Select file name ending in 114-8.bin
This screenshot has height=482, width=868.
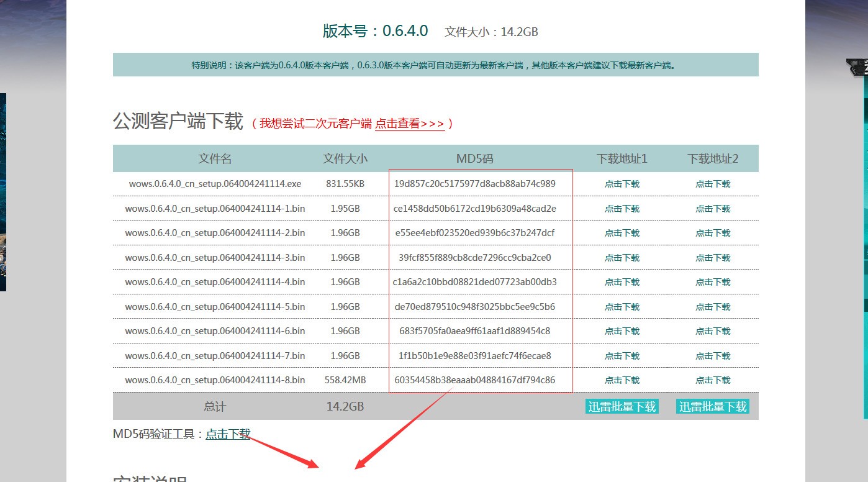pos(215,380)
